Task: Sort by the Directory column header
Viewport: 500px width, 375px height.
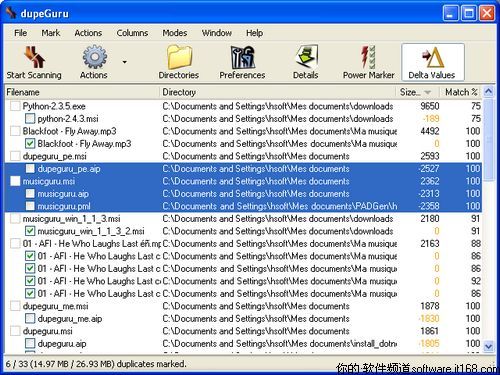Action: click(278, 92)
